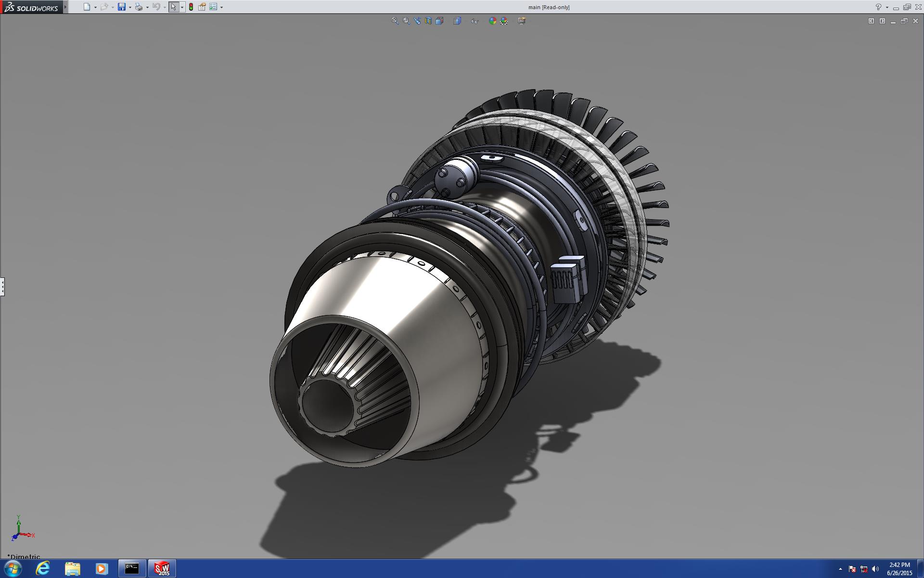Toggle the Section View tool
Image resolution: width=924 pixels, height=578 pixels.
[x=428, y=21]
